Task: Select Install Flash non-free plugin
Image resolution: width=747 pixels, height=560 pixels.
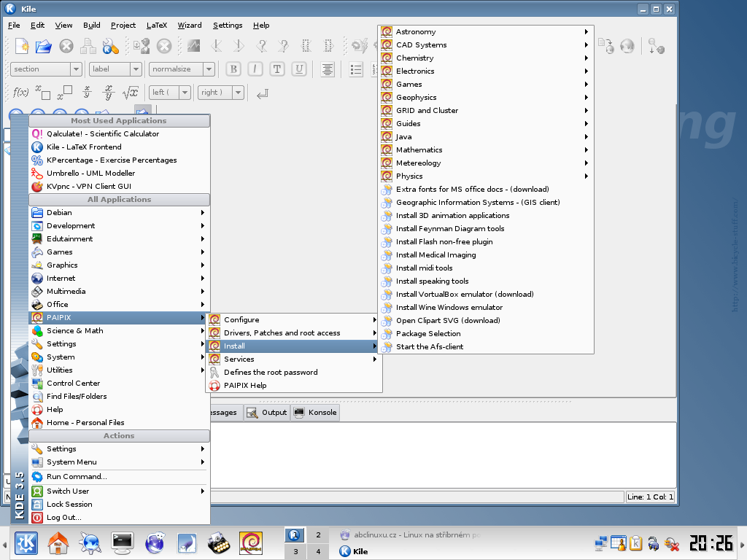Action: pyautogui.click(x=485, y=241)
